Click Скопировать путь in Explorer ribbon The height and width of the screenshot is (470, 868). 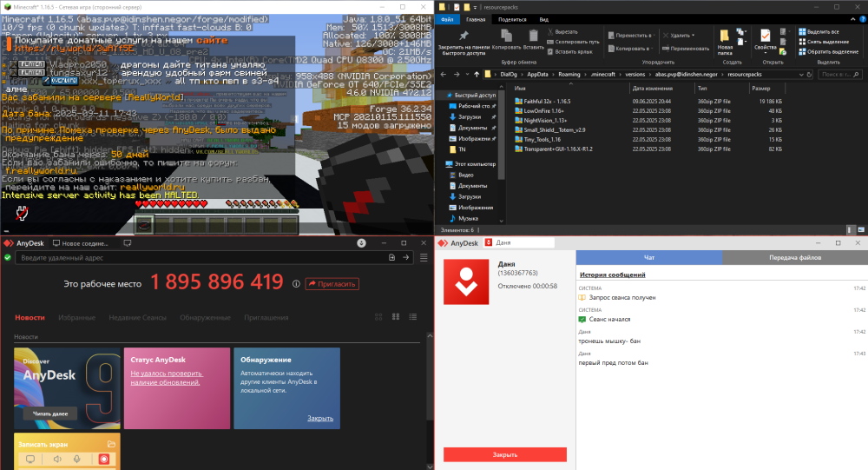coord(573,42)
